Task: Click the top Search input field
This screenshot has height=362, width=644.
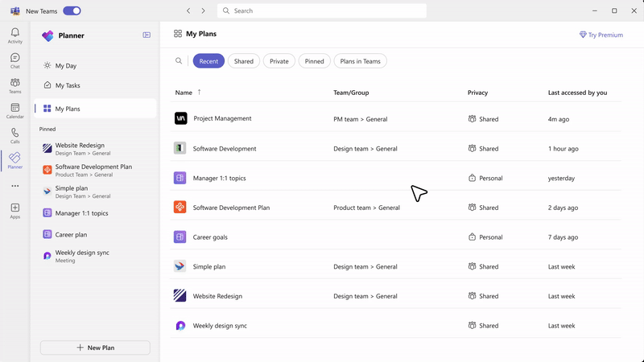Action: tap(322, 10)
